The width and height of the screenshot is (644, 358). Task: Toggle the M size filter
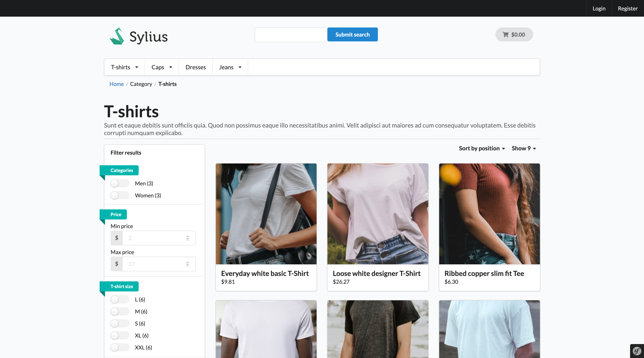pos(120,312)
